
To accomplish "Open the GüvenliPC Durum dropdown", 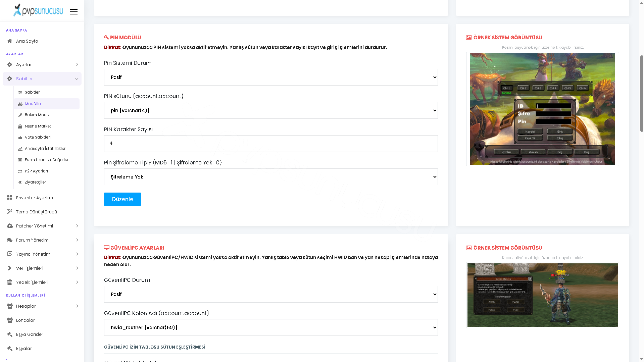I will click(x=271, y=294).
